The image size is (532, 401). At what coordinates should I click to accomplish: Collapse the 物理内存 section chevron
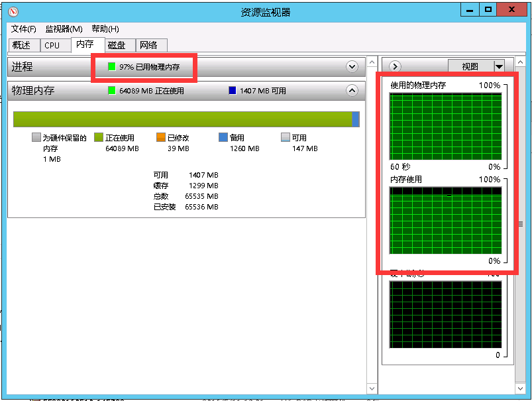(x=352, y=91)
